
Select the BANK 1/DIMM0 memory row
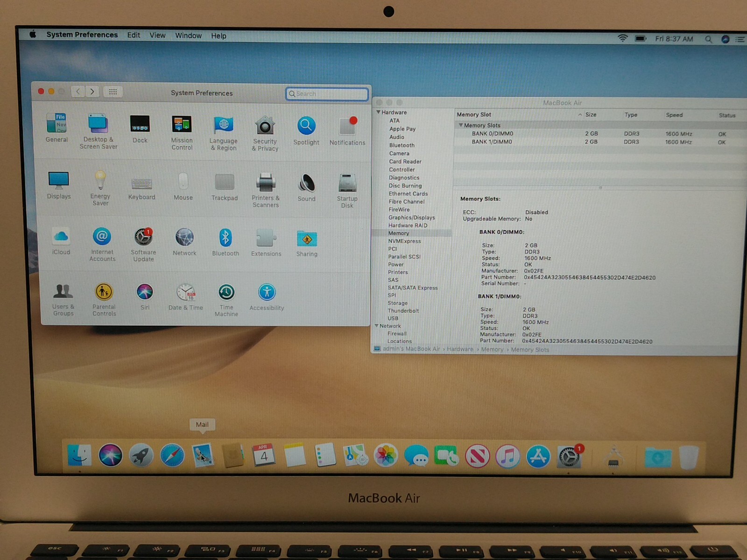(600, 142)
